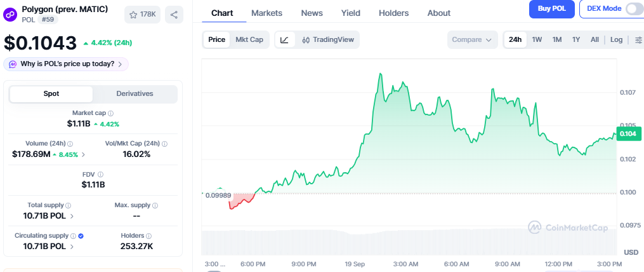644x272 pixels.
Task: Select the Mkt Cap toggle option
Action: coord(249,40)
